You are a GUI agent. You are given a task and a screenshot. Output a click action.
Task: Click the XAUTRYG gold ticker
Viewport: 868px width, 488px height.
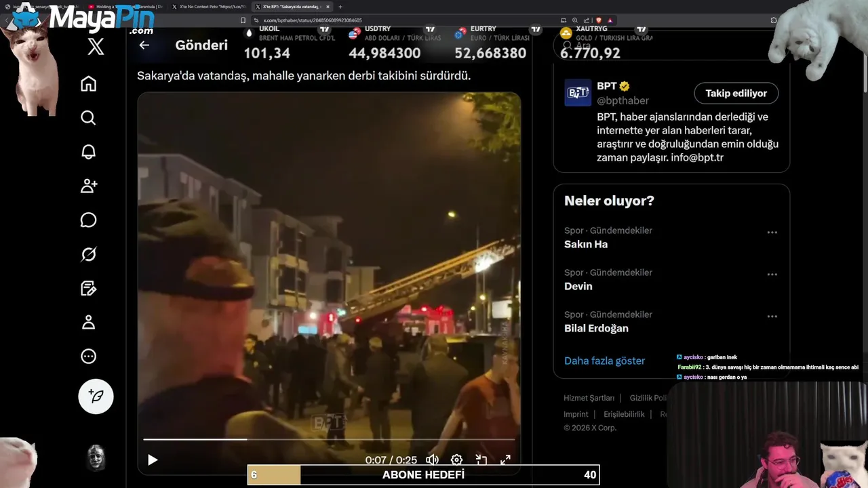pos(606,43)
